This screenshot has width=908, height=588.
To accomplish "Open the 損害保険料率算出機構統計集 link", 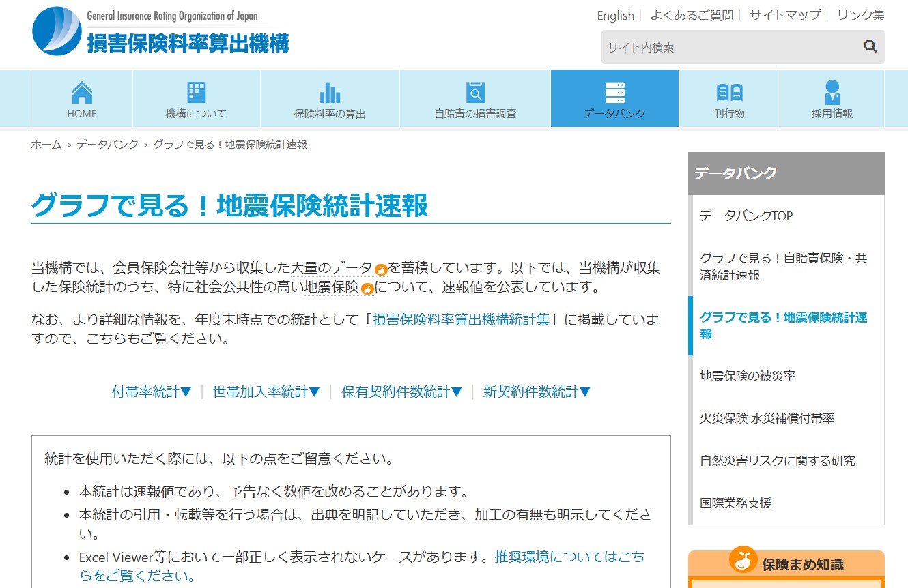I will 461,319.
